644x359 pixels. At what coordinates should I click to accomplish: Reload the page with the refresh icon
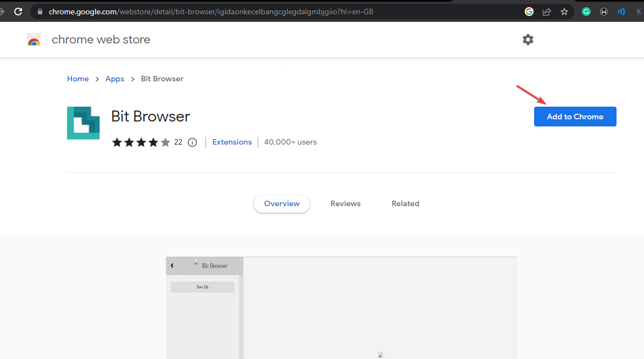tap(18, 12)
